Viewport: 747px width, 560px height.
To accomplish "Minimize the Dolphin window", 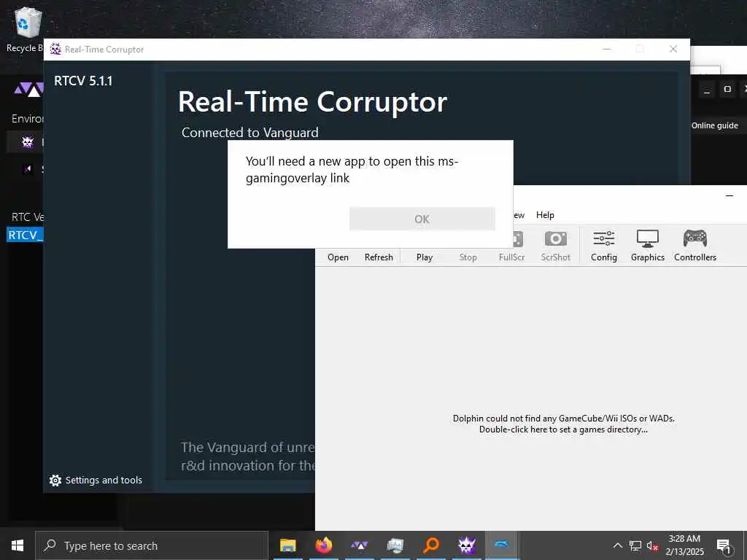I will coord(729,195).
